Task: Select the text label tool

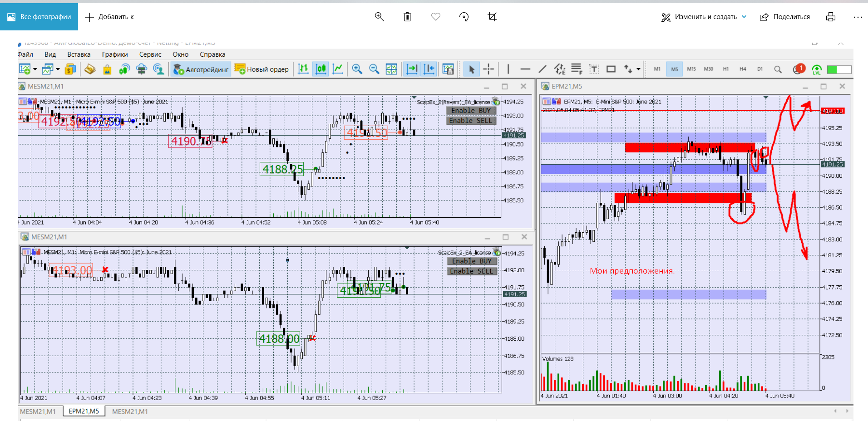Action: click(x=594, y=69)
